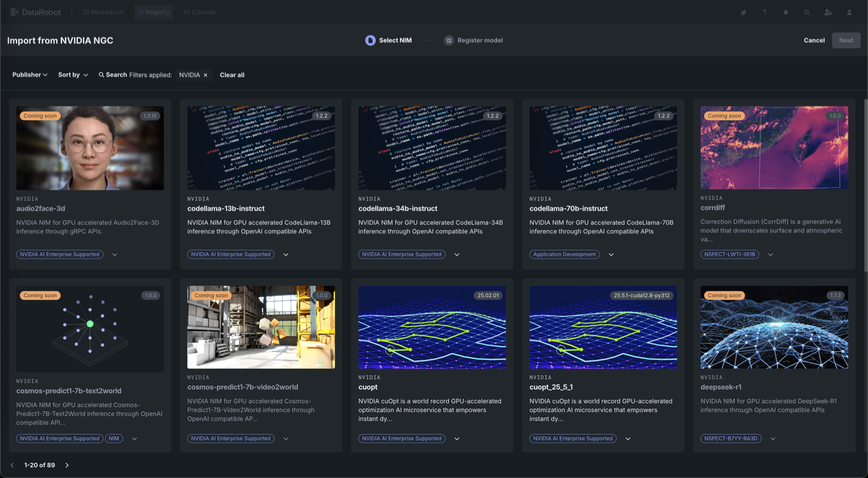Open the help question mark icon
This screenshot has width=868, height=478.
tap(765, 12)
